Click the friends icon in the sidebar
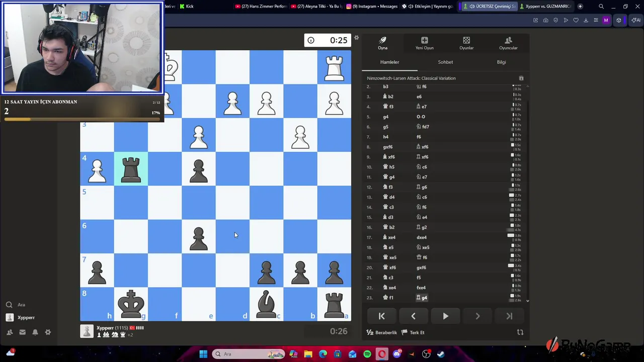This screenshot has width=644, height=362. (x=9, y=332)
